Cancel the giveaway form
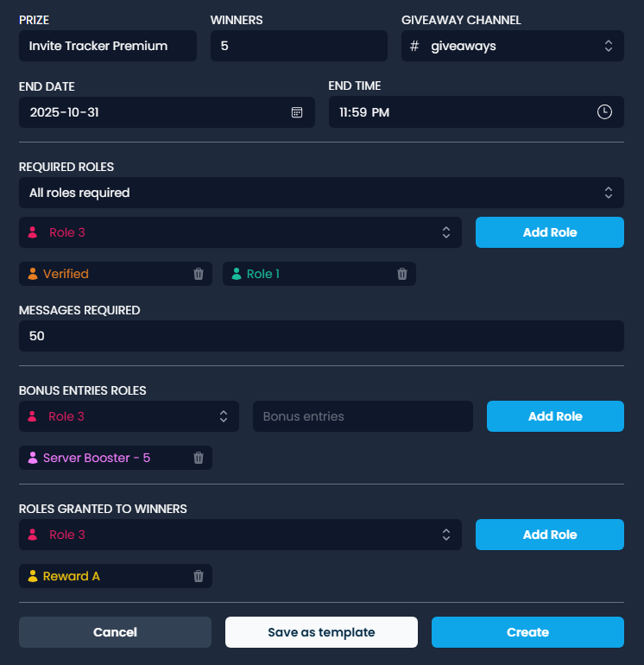The width and height of the screenshot is (644, 665). 115,632
